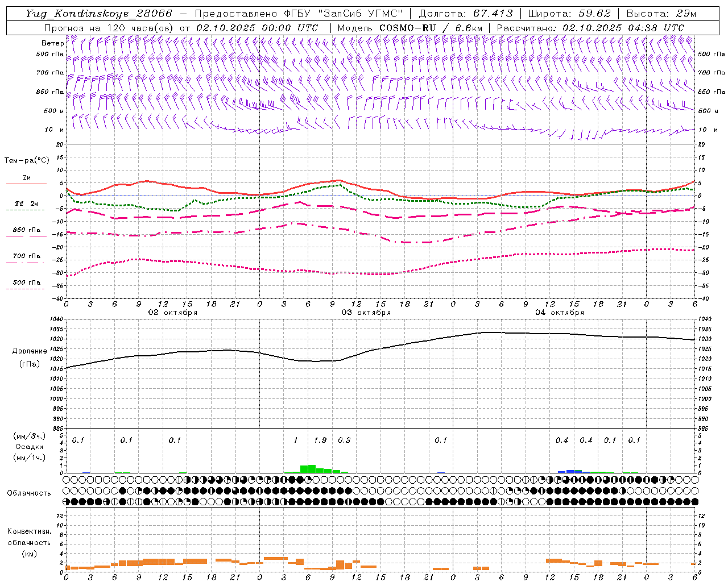Click the "Рассчитано: 02.10.2025 04:38 UTC" text
728x582 pixels.
pyautogui.click(x=590, y=27)
